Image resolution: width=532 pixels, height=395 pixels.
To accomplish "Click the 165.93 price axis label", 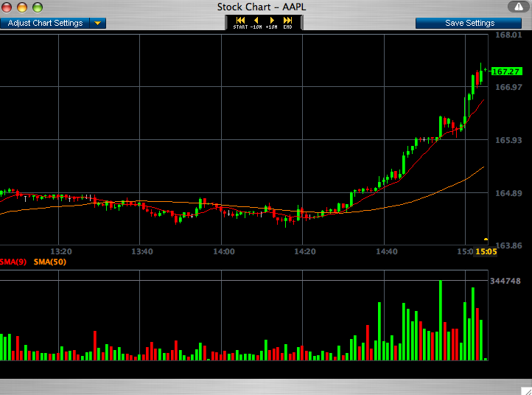I will coord(508,140).
